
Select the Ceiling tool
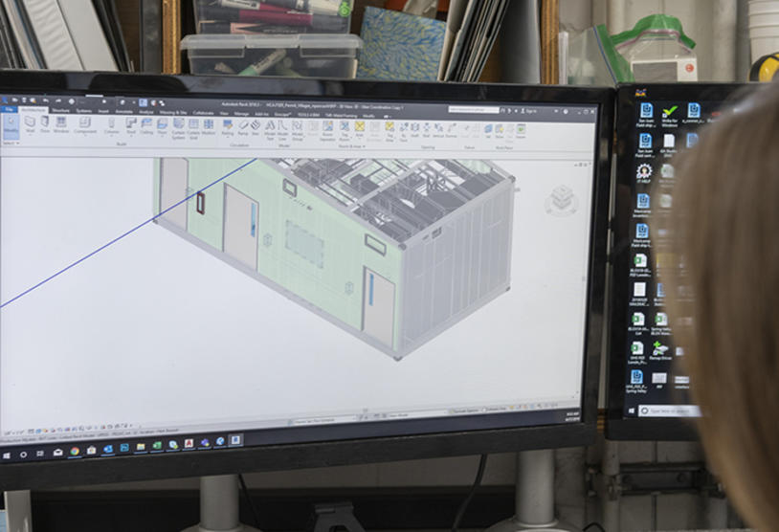coord(146,126)
